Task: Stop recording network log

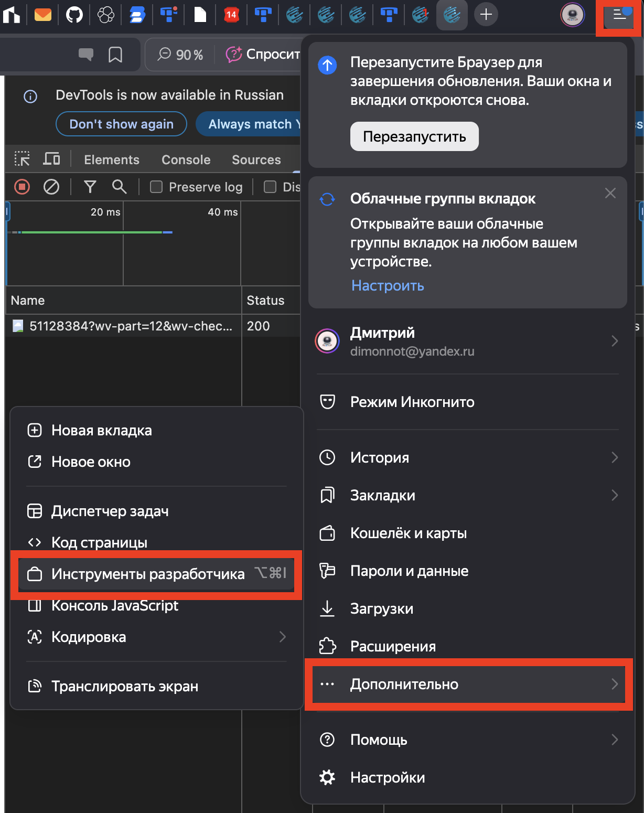Action: pyautogui.click(x=22, y=187)
